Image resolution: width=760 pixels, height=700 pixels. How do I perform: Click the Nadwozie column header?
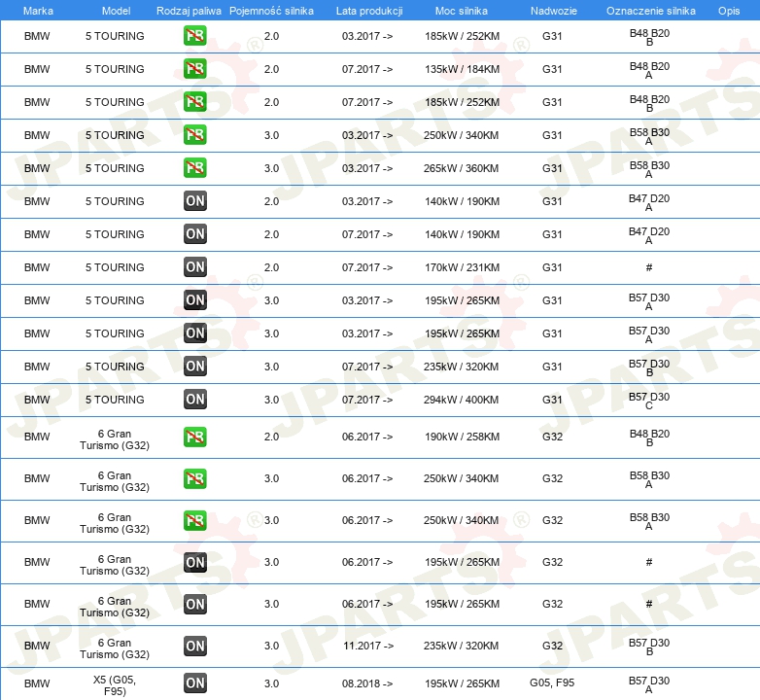[x=554, y=11]
